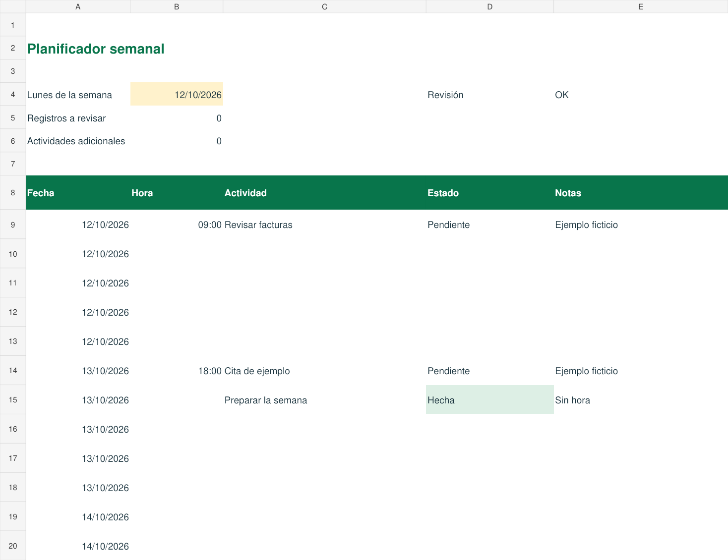Select column A header
This screenshot has height=560, width=728.
(x=78, y=6)
